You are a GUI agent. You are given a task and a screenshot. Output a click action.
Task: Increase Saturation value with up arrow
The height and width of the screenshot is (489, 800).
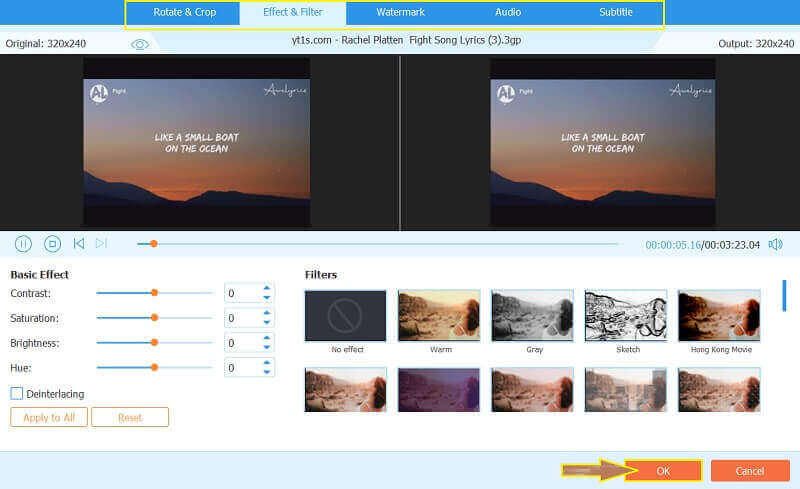click(x=267, y=313)
